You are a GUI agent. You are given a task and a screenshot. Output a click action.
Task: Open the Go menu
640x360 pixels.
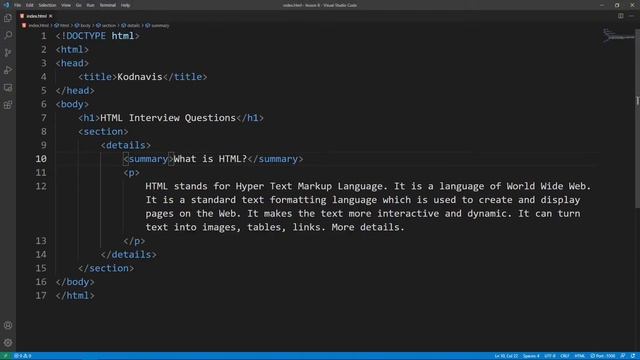pyautogui.click(x=78, y=5)
